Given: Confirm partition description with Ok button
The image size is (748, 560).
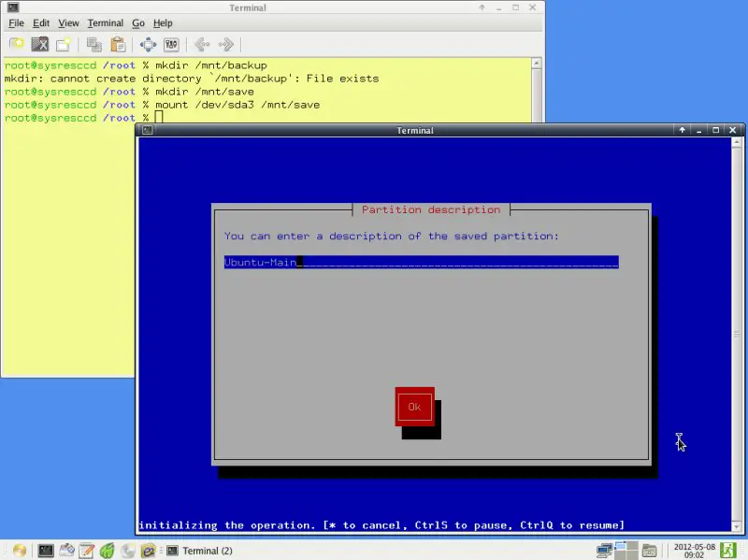Looking at the screenshot, I should [x=414, y=407].
